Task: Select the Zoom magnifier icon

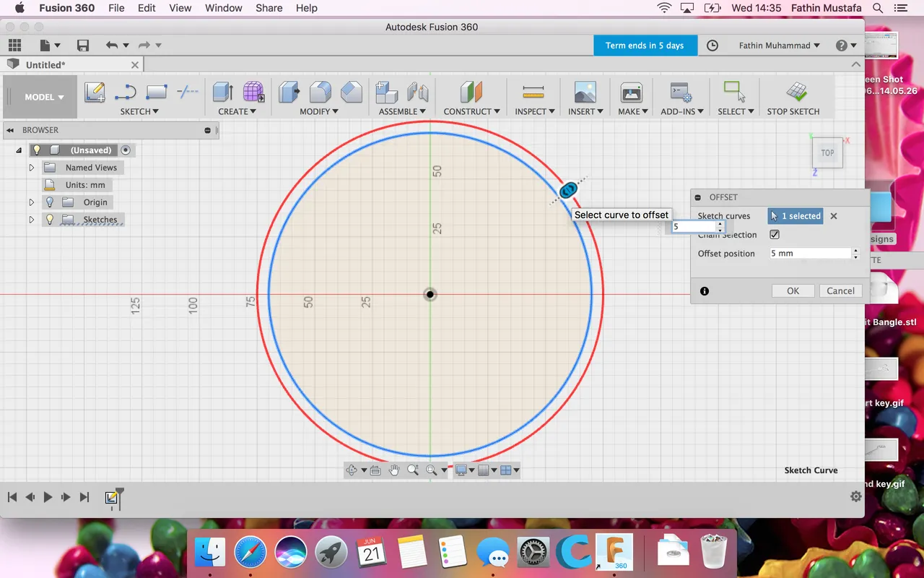Action: (x=413, y=470)
